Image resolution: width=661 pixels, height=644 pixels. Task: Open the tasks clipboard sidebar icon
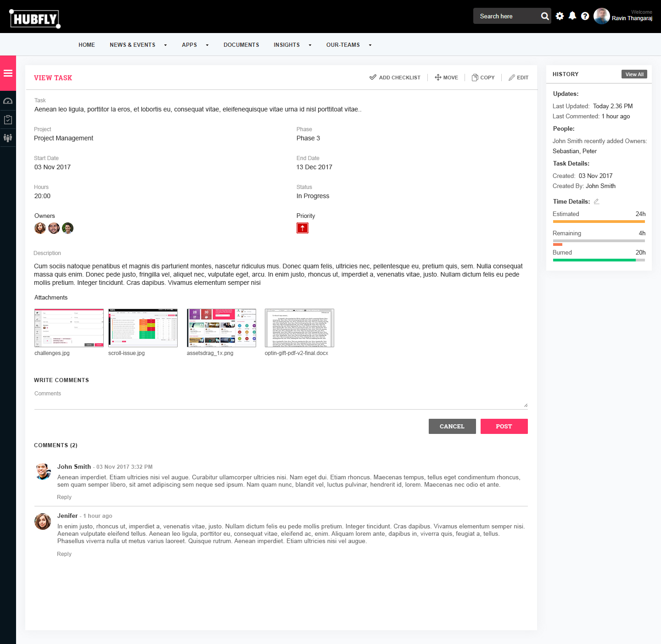pos(8,119)
